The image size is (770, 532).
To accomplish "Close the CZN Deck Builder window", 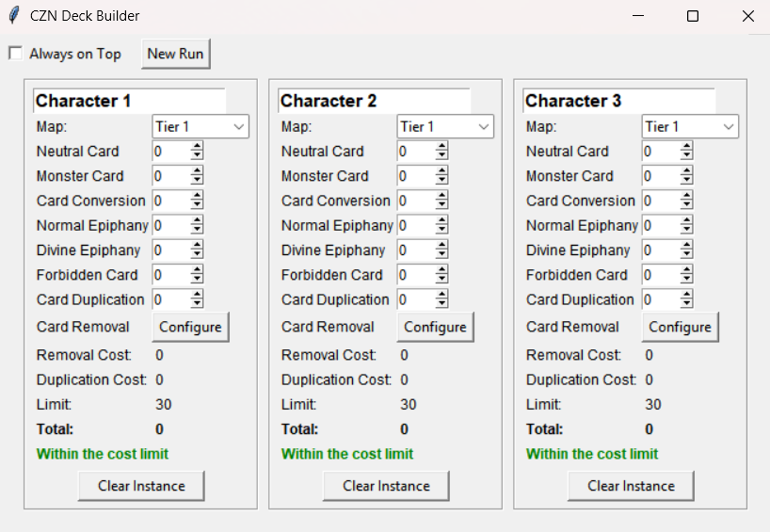I will (748, 16).
